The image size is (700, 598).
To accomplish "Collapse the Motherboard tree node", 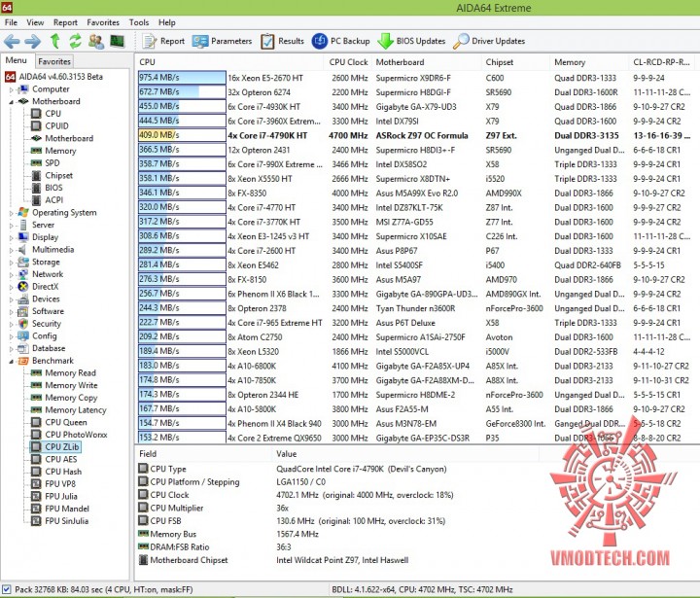I will [12, 102].
